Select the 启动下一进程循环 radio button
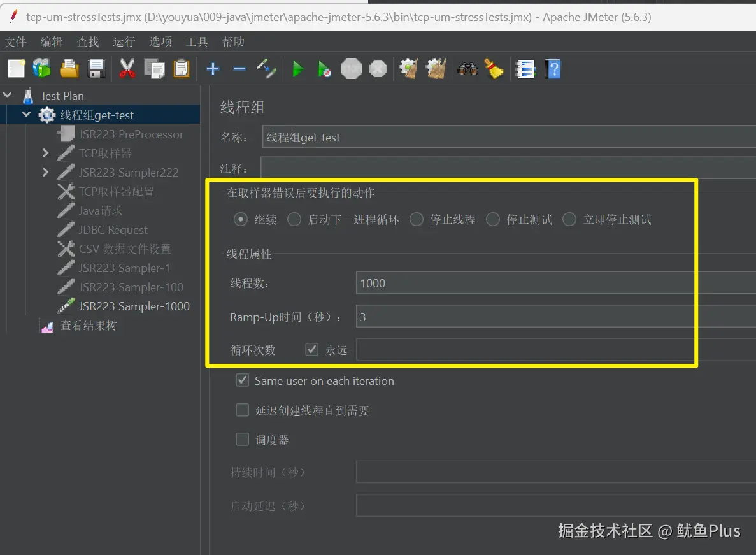This screenshot has width=756, height=555. point(294,219)
